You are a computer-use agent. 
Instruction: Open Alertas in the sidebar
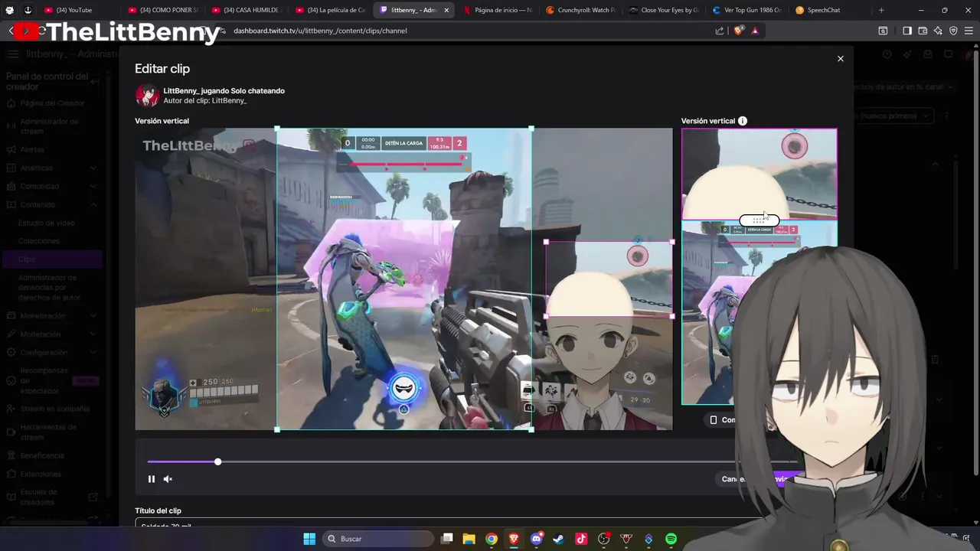(52, 149)
